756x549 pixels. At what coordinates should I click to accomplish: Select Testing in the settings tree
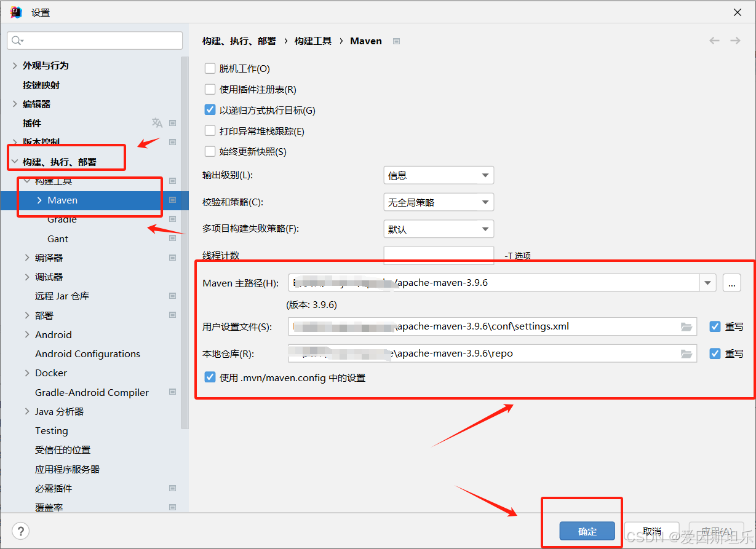click(x=52, y=430)
